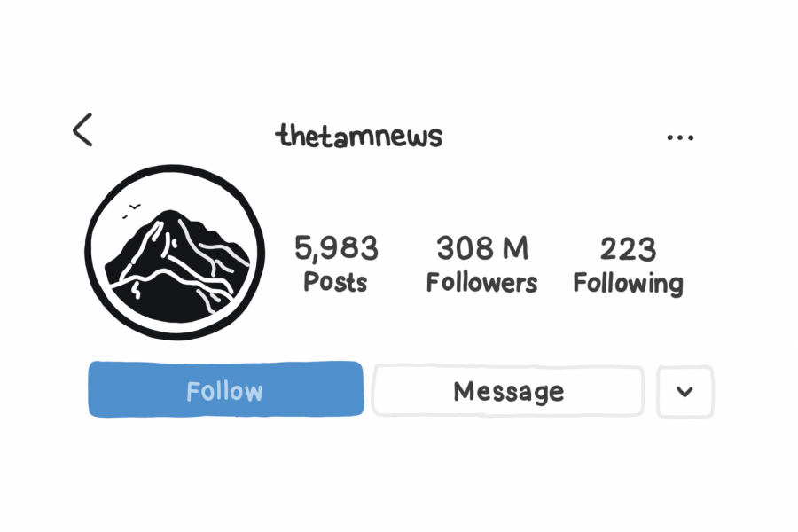Click the number 223

click(x=628, y=249)
